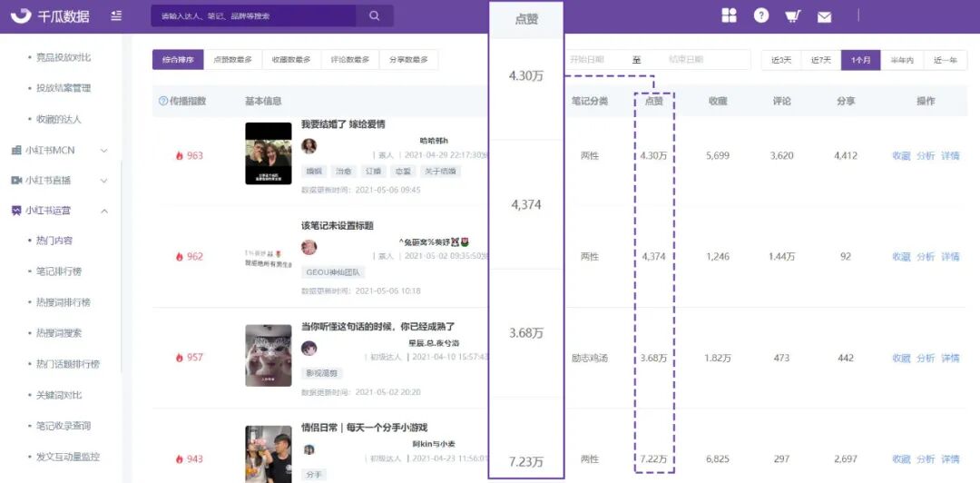Open thumbnail of 我要结婚了 嫁给爱情
This screenshot has width=980, height=483.
click(x=268, y=153)
